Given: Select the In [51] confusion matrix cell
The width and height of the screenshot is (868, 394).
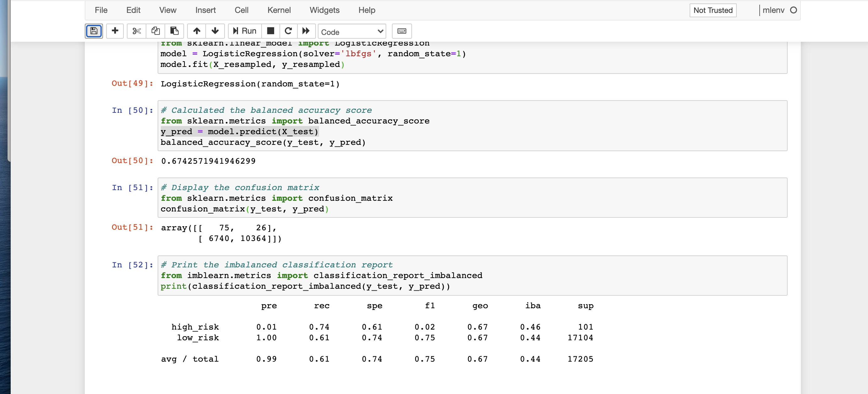Looking at the screenshot, I should 472,198.
